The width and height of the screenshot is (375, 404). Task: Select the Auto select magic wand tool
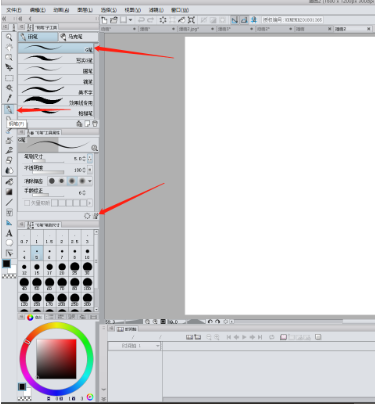tap(9, 88)
